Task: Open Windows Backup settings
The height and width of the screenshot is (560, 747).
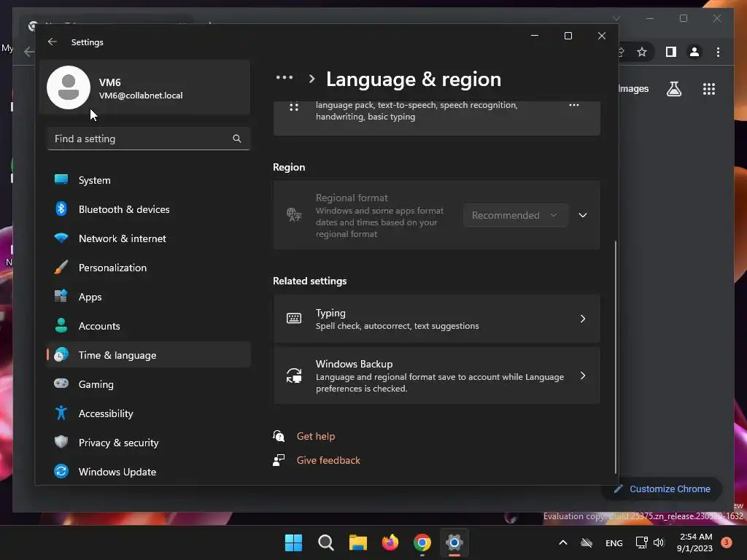Action: click(436, 376)
